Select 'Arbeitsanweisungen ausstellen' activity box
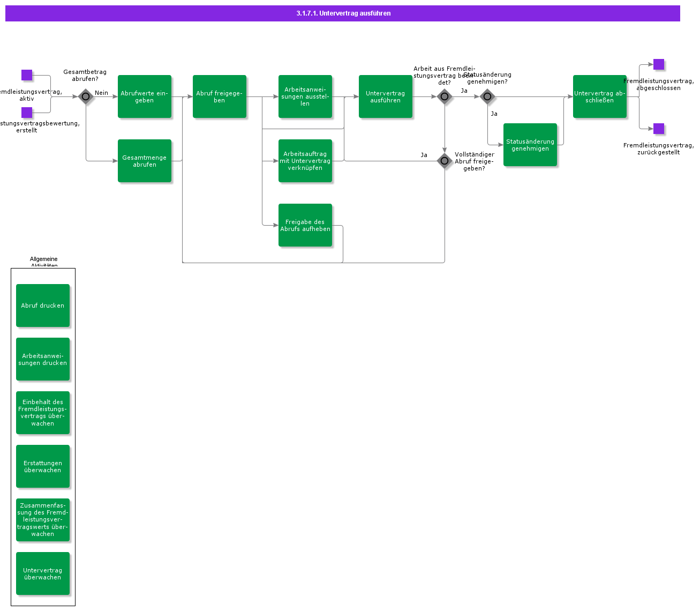 pos(305,96)
